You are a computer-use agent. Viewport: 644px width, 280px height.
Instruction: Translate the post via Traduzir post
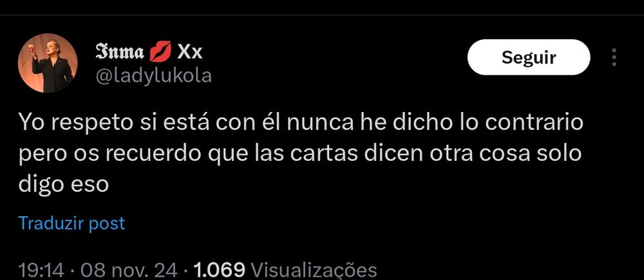click(x=71, y=223)
